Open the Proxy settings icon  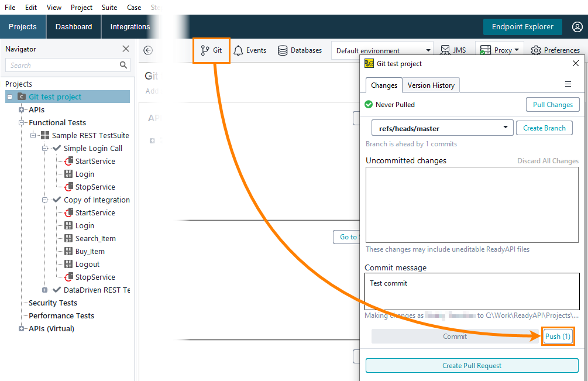tap(499, 50)
